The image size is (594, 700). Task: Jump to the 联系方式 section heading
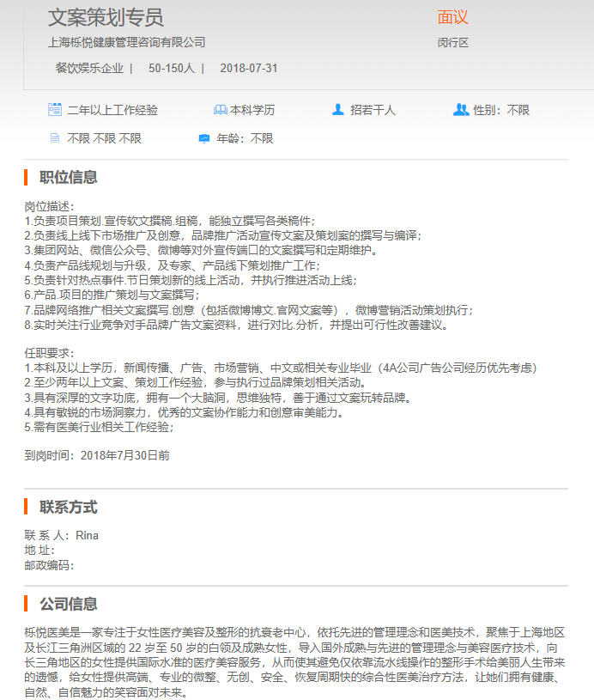[69, 507]
